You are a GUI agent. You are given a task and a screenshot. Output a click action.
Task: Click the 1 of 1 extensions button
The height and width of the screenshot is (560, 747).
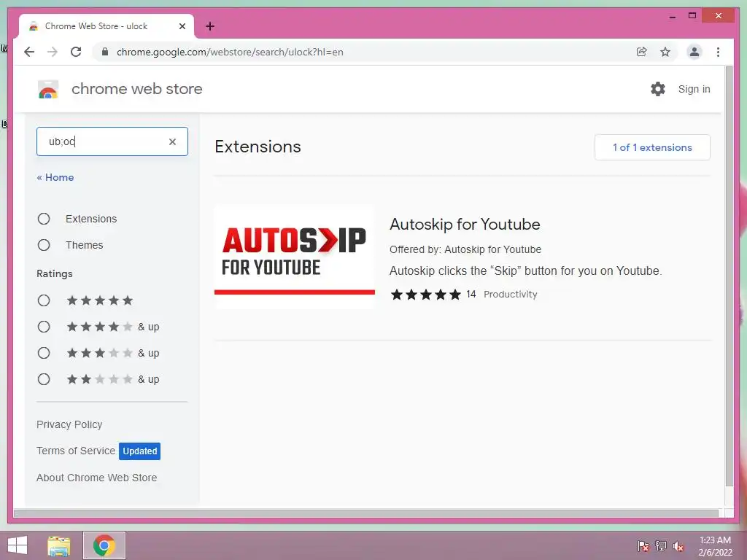click(x=652, y=147)
